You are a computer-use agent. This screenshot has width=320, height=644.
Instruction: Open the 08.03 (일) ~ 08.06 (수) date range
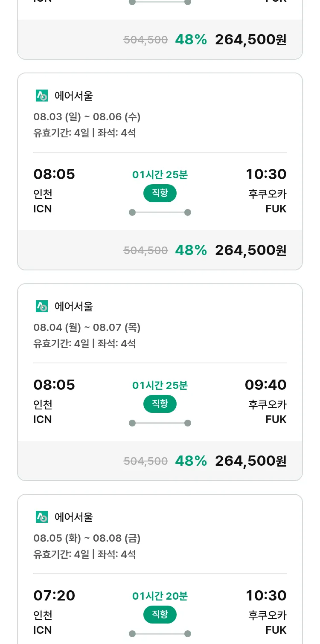coord(87,116)
